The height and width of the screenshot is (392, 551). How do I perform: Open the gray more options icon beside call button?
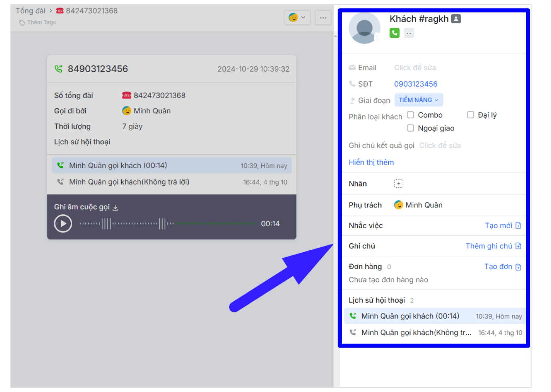[x=409, y=33]
